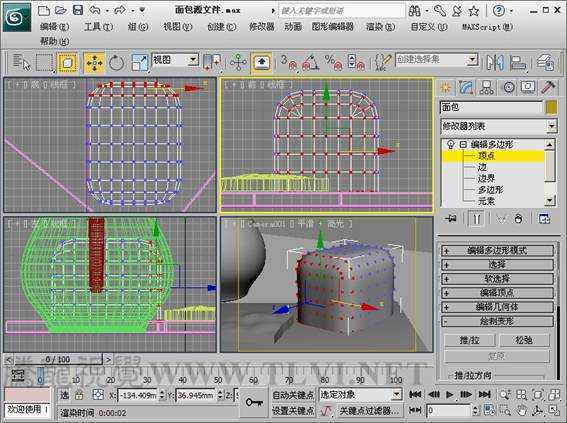
Task: Save the file with floppy icon
Action: pyautogui.click(x=78, y=10)
